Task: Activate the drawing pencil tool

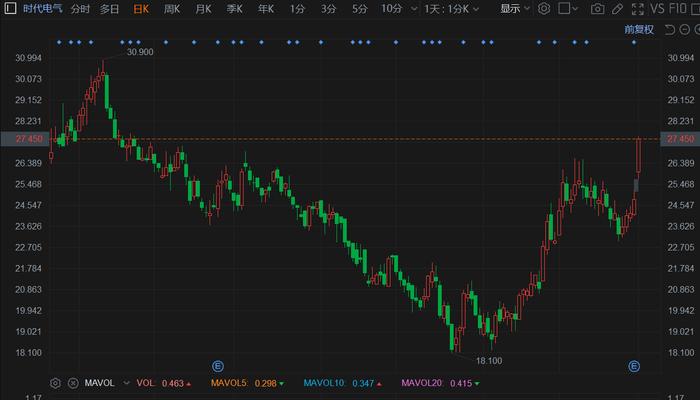Action: pyautogui.click(x=617, y=9)
